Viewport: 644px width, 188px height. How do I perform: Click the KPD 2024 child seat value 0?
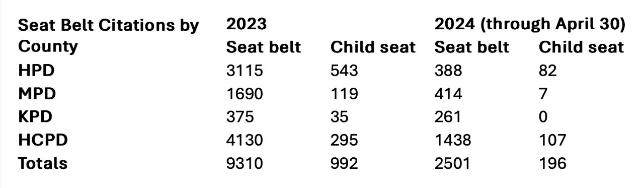point(543,117)
